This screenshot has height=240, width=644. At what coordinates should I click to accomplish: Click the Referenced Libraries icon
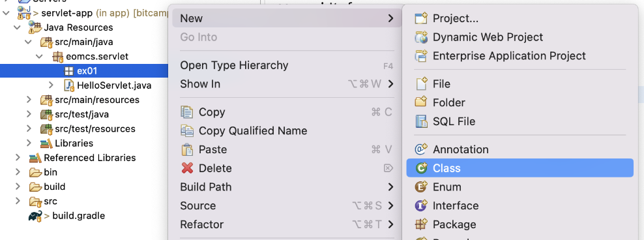pos(35,158)
